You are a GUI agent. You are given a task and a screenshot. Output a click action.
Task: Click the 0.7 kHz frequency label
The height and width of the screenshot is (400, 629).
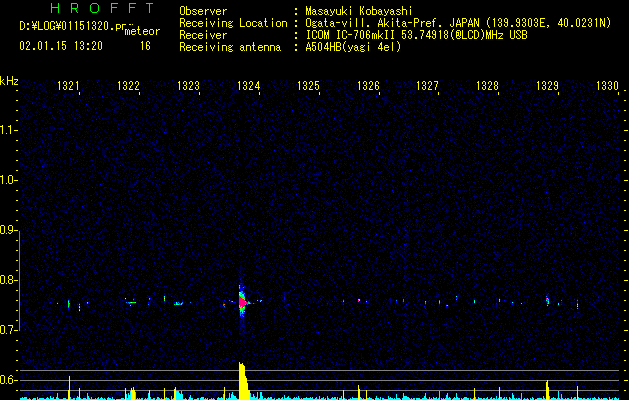(x=8, y=330)
